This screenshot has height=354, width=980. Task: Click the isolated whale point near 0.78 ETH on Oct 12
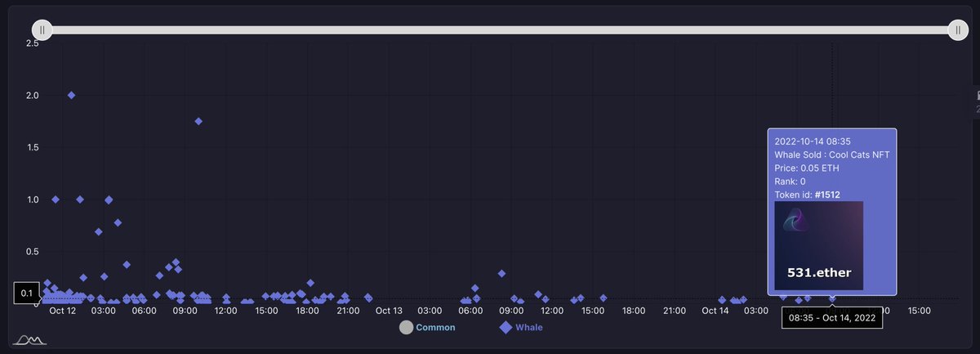click(x=118, y=222)
